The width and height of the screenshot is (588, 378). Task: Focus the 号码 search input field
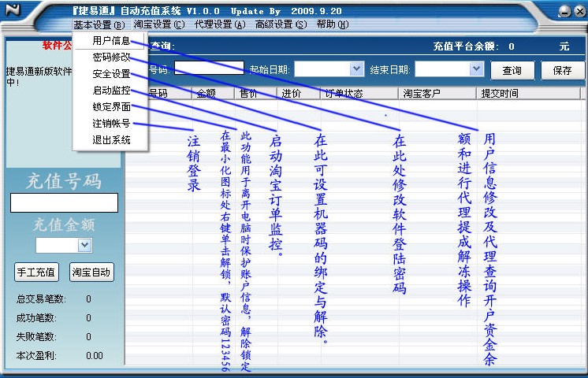click(209, 68)
